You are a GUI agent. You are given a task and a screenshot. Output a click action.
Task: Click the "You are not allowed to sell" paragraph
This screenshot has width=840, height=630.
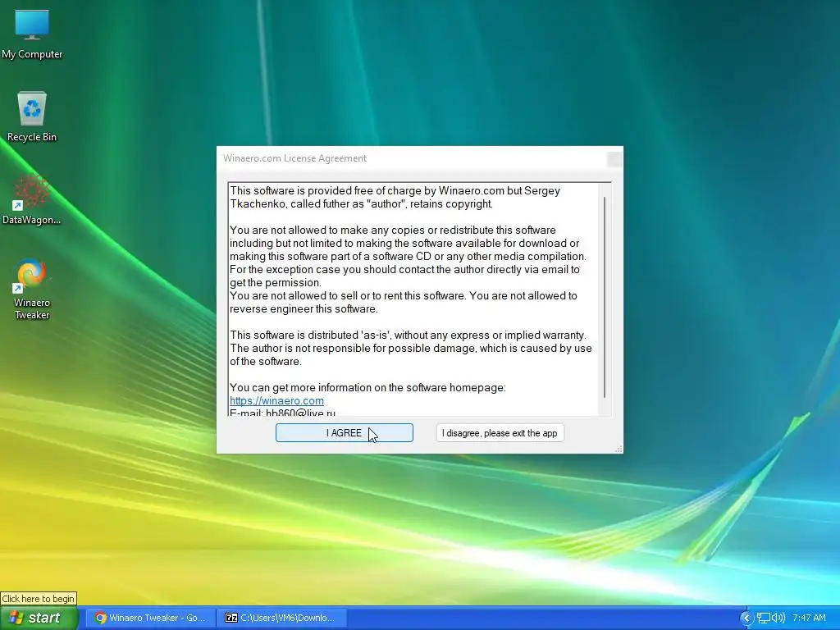[404, 302]
